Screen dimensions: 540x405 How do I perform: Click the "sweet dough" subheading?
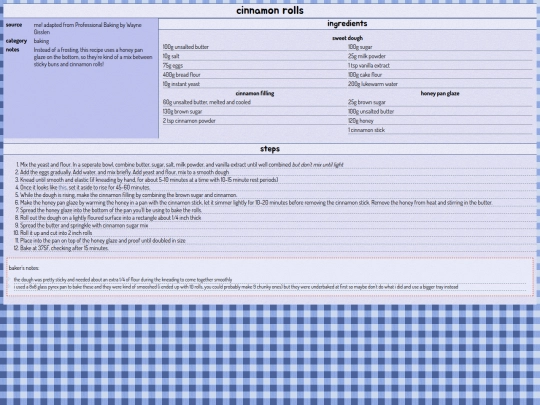(347, 38)
